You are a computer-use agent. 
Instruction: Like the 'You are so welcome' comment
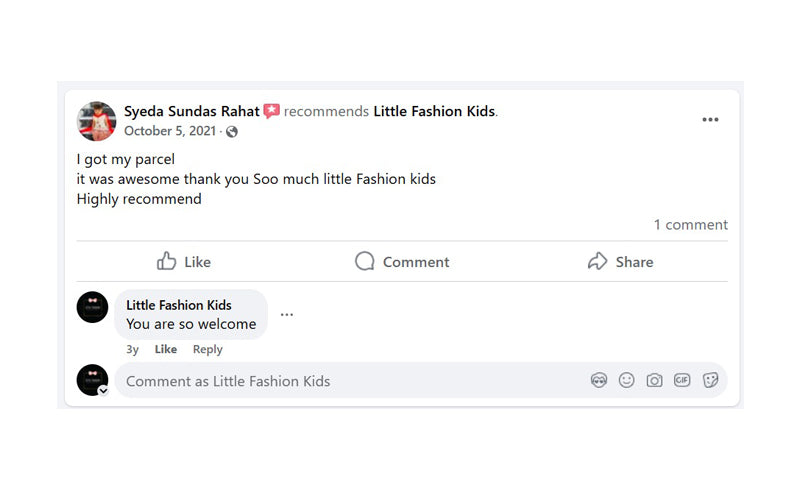click(166, 349)
